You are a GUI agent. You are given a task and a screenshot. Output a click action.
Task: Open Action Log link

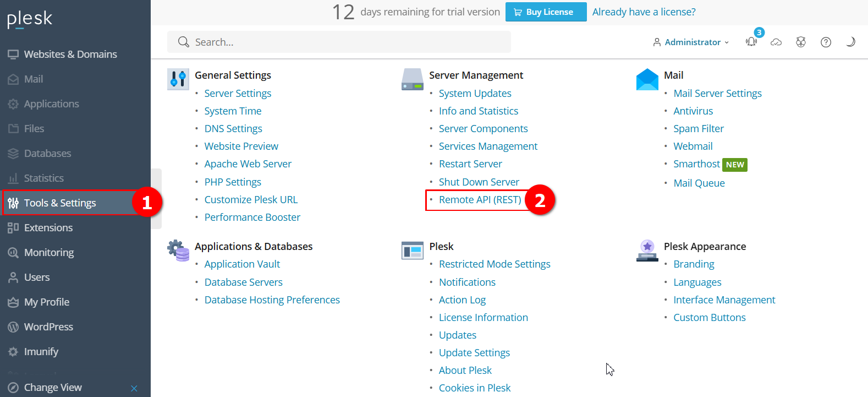pos(462,300)
